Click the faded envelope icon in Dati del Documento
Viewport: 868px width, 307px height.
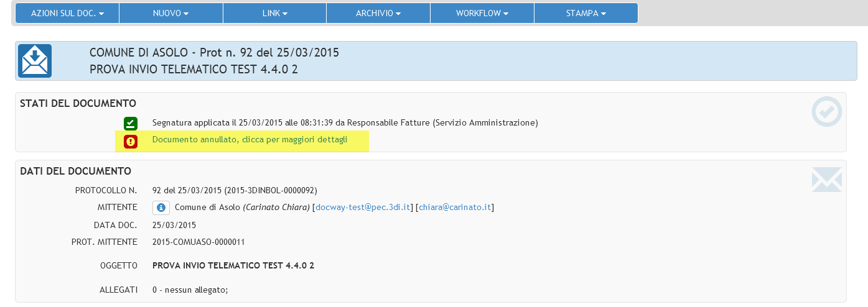[x=826, y=180]
